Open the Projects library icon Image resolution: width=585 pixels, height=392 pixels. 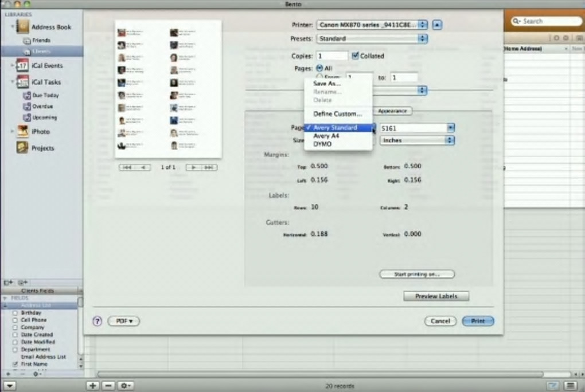tap(22, 148)
